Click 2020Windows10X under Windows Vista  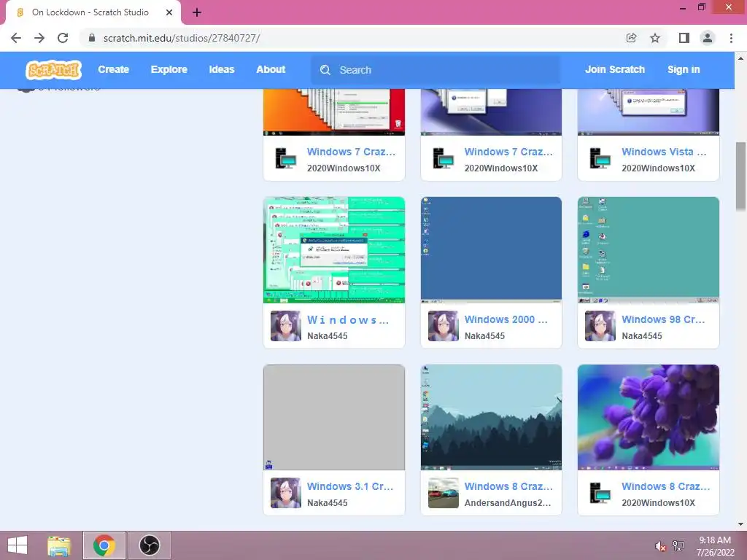(x=659, y=168)
